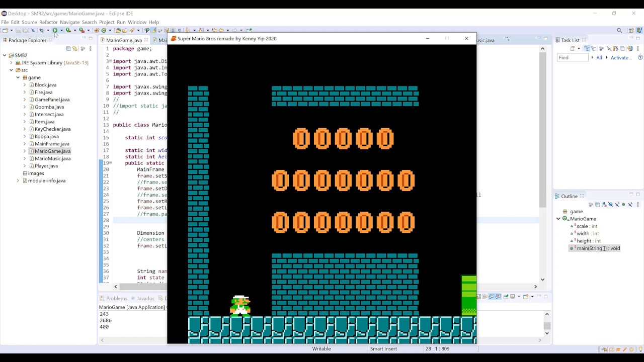
Task: Select main(String[]) method in Outline
Action: pyautogui.click(x=598, y=248)
